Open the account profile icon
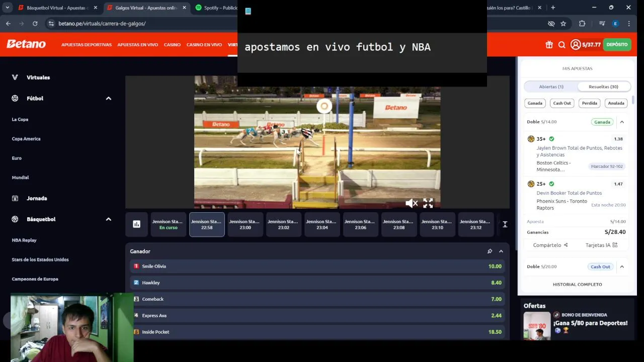This screenshot has width=644, height=362. tap(576, 45)
